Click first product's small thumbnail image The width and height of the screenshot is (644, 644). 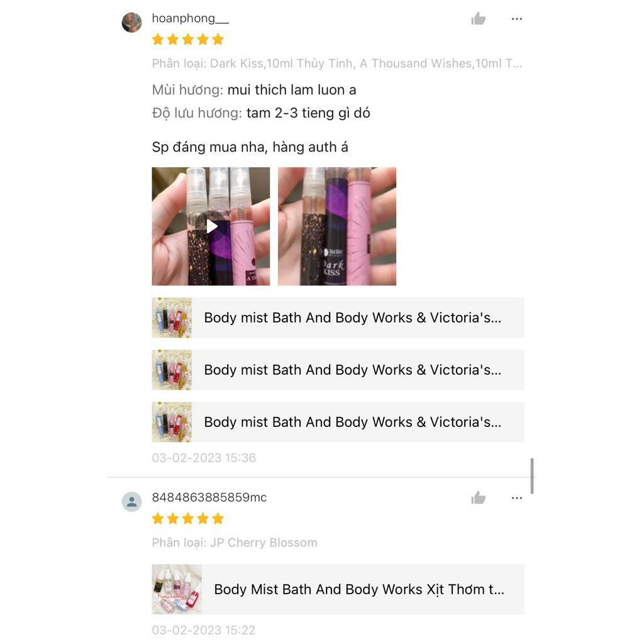click(x=172, y=318)
